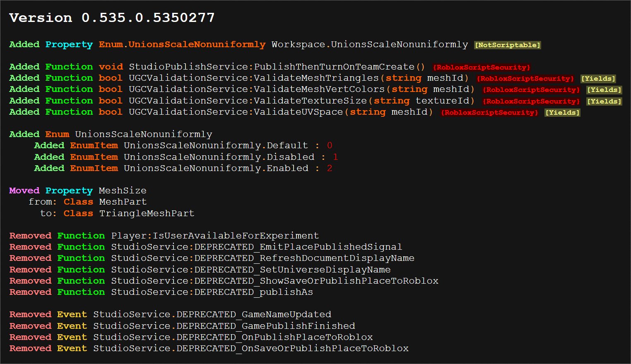Click StudioService.DEPRECATED_OnPublishPlaceToRoblox event

coord(233,337)
